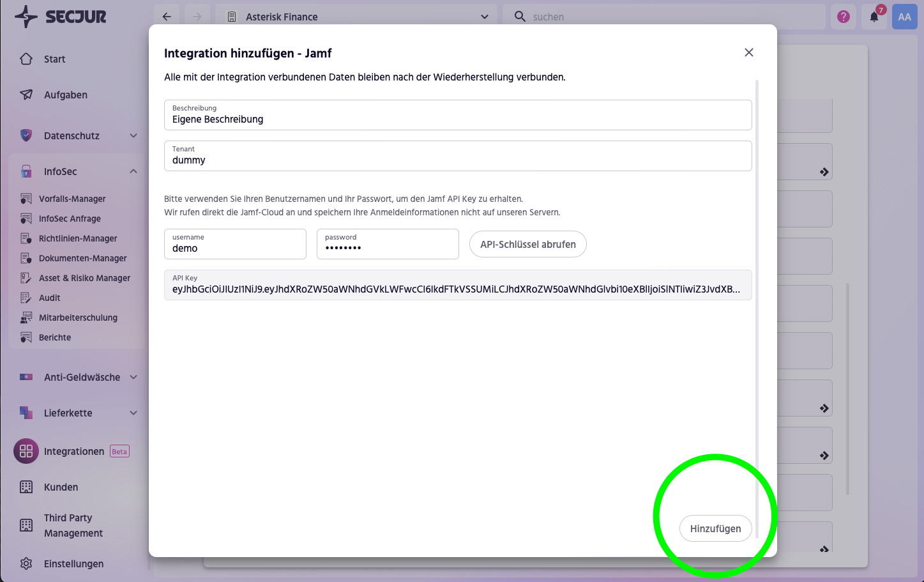Open InfoSec Anfrage menu item
This screenshot has height=582, width=924.
click(70, 218)
